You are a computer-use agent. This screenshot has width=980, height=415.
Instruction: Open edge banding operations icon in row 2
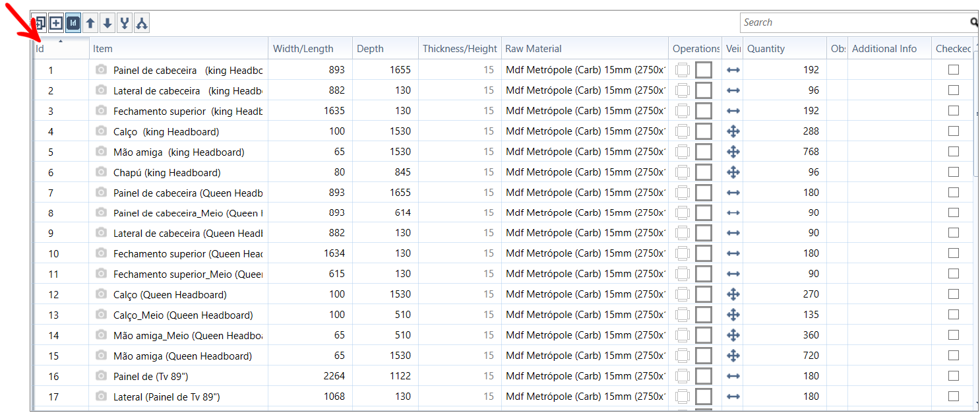pyautogui.click(x=683, y=90)
